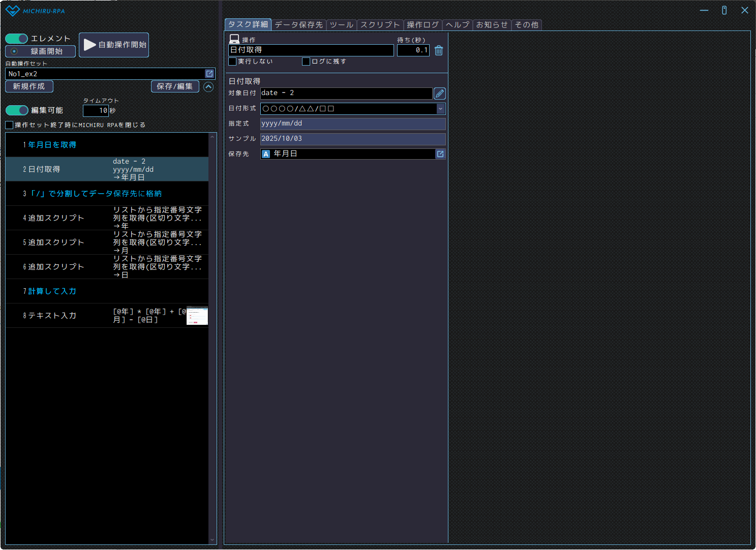Expand the 日付形式 dropdown

click(x=441, y=109)
